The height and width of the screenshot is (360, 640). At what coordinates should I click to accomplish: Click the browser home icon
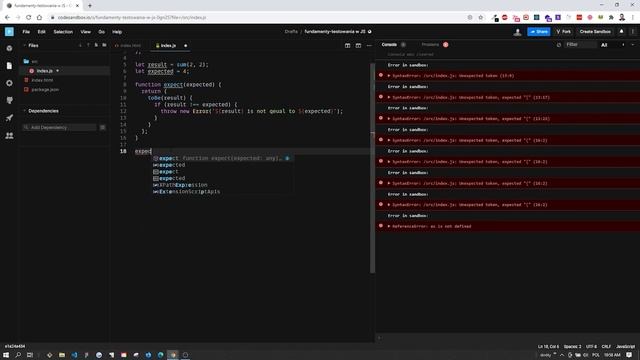pos(39,18)
